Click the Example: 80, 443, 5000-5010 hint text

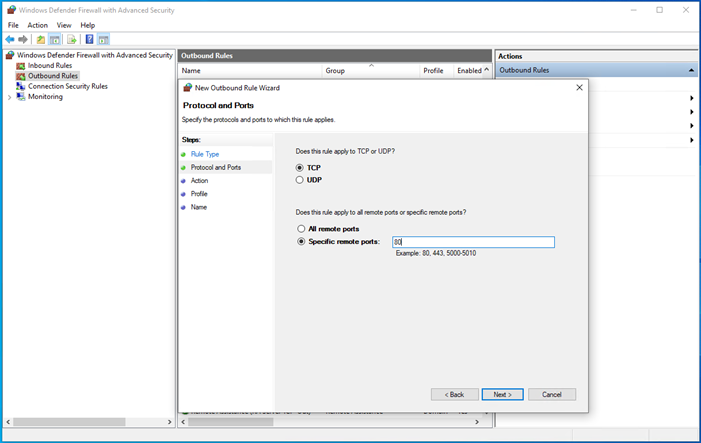[436, 253]
